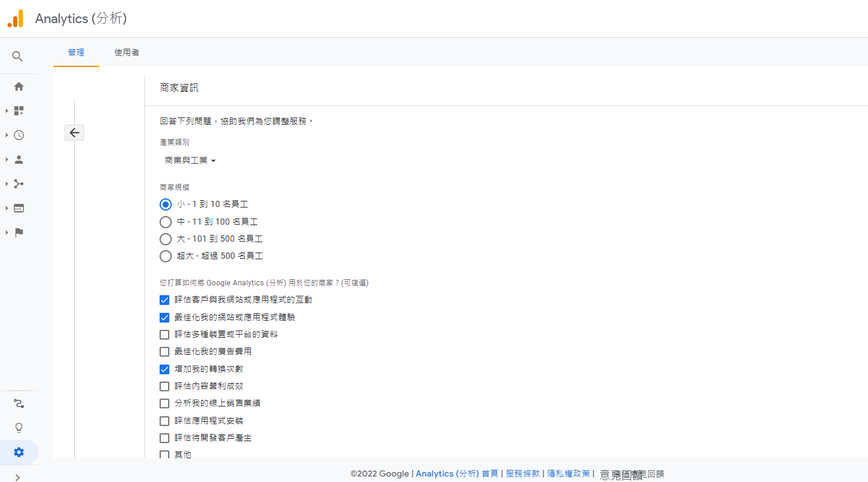Expand Customization section arrow
Screen dimensions: 868x482
coord(7,111)
